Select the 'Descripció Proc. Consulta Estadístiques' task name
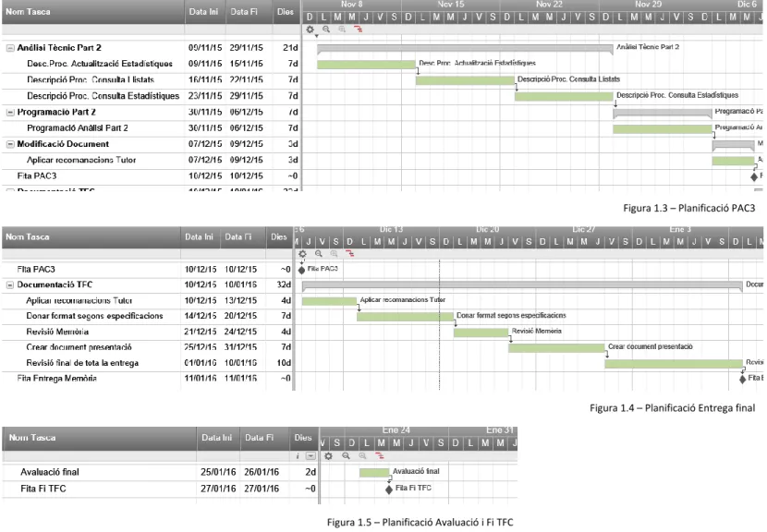Screen dimensions: 767x532 pyautogui.click(x=103, y=96)
